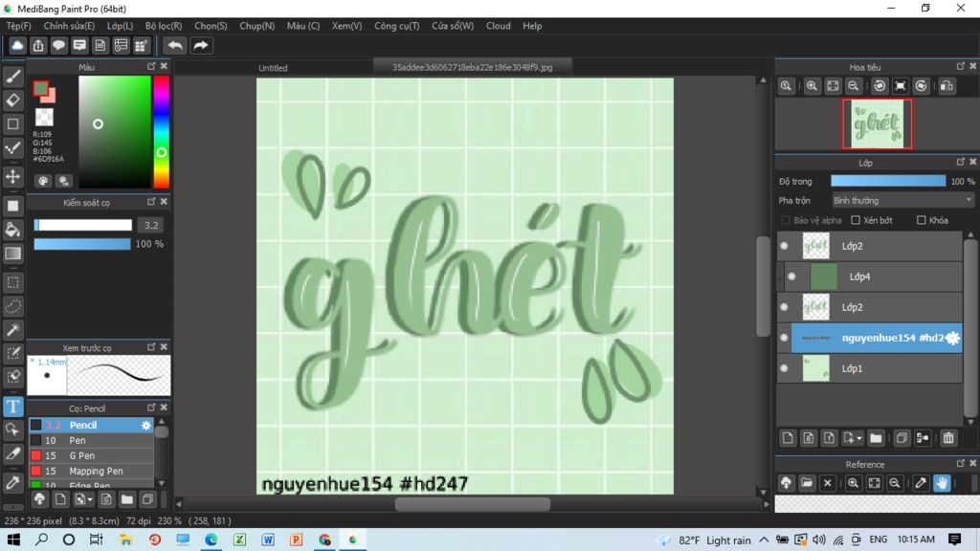
Task: Duplicate the selected layer
Action: pyautogui.click(x=902, y=438)
